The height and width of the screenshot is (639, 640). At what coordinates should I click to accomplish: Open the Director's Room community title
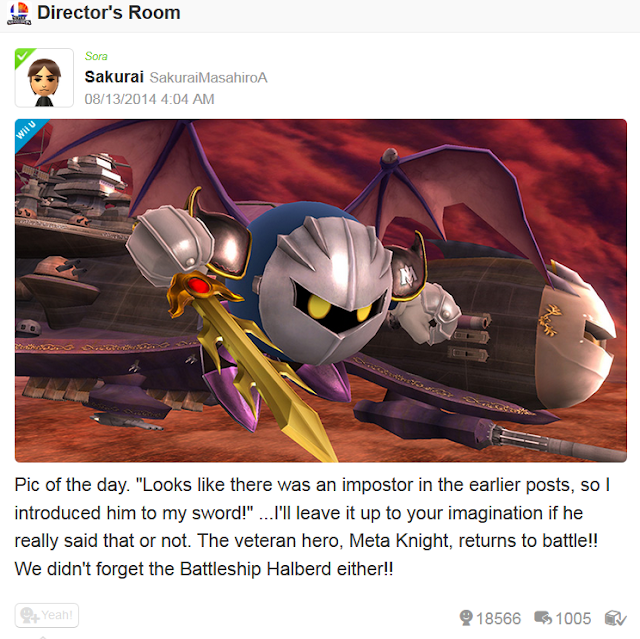[x=109, y=13]
